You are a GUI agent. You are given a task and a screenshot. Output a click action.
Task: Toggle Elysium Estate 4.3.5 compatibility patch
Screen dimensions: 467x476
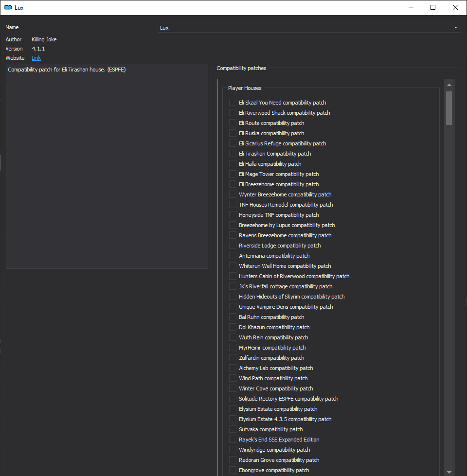click(x=233, y=419)
